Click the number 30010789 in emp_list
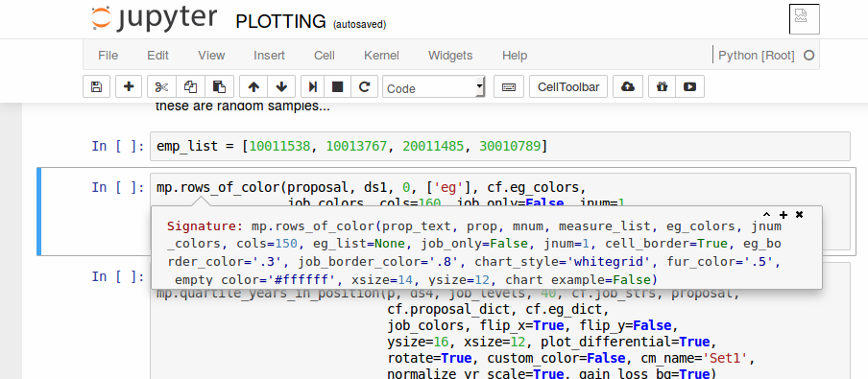868x379 pixels. (x=510, y=146)
